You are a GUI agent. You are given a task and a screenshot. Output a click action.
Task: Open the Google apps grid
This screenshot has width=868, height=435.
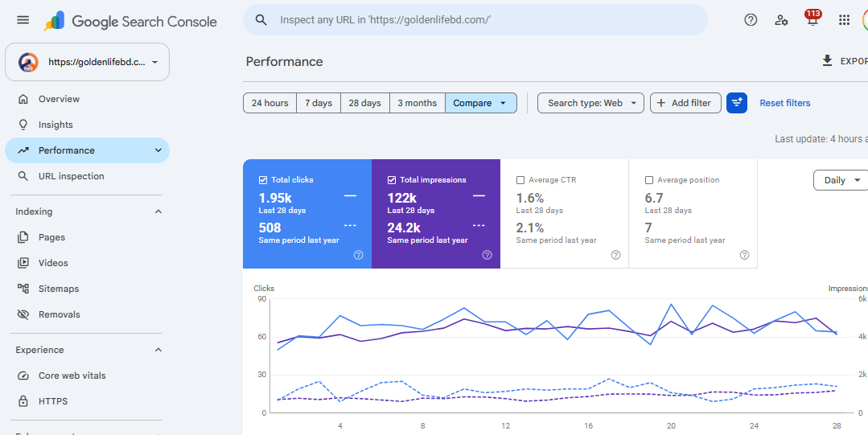844,20
